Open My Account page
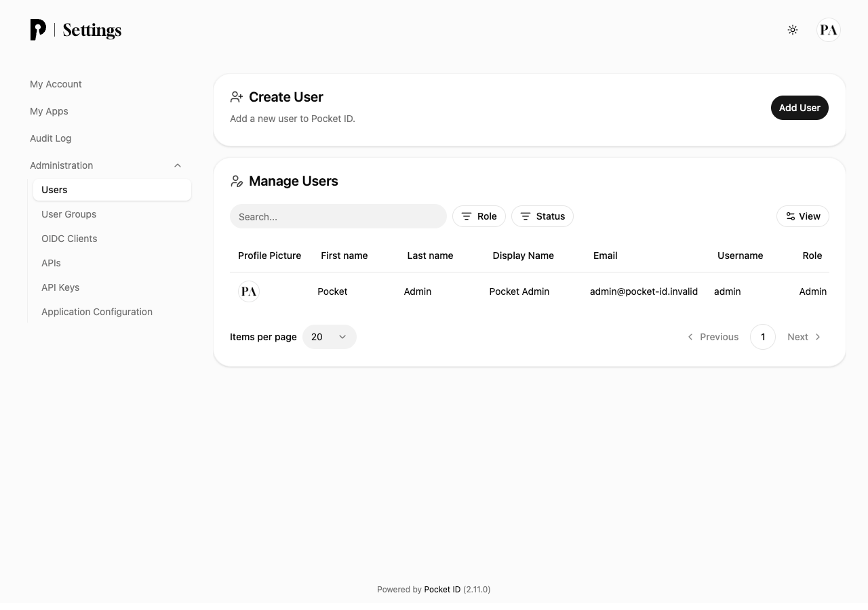The height and width of the screenshot is (610, 868). coord(56,84)
